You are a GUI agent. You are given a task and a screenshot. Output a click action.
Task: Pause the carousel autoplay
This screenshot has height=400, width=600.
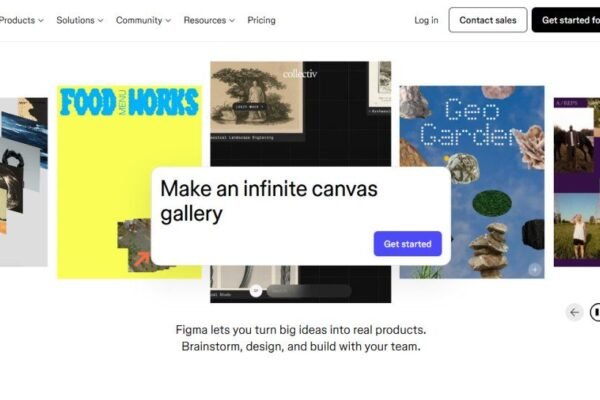pos(596,312)
